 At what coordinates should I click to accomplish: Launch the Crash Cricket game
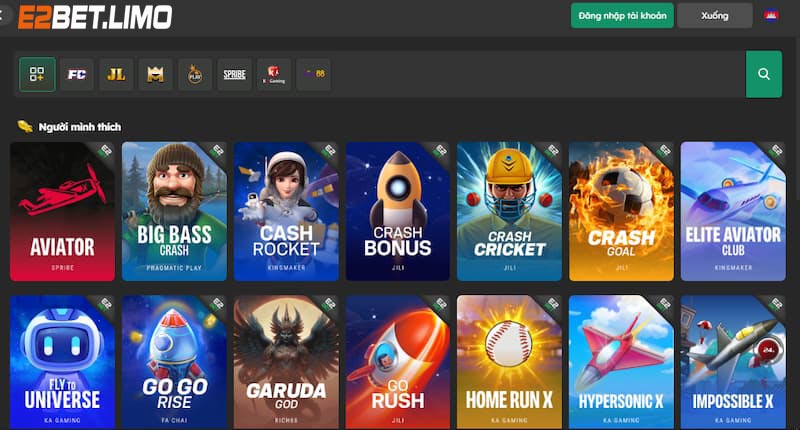509,211
